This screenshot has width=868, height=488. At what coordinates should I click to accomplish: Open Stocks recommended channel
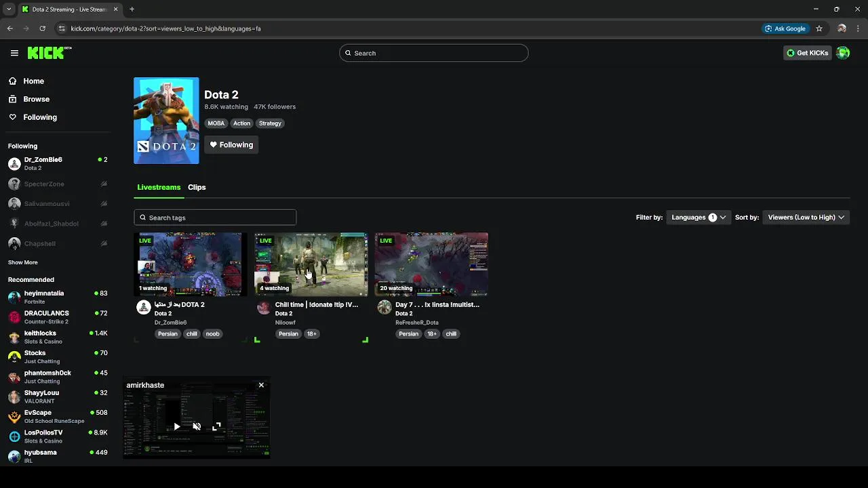click(x=58, y=357)
